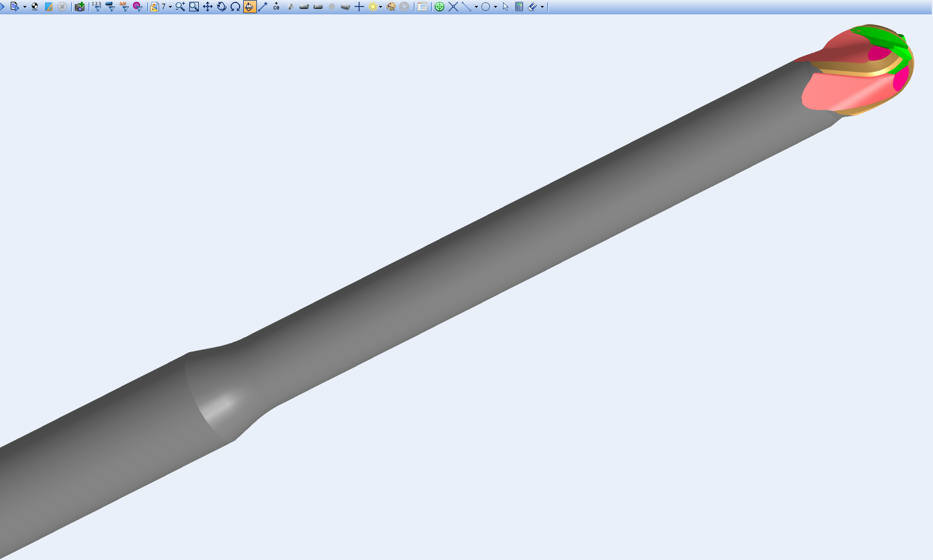Open the circle shape tool dropdown arrow
Screen dimensions: 933x560
click(495, 7)
